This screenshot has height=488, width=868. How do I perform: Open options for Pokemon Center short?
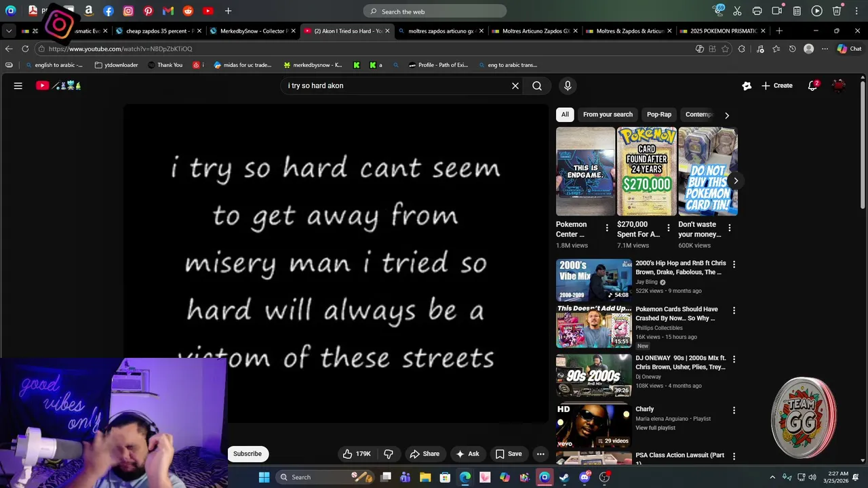[607, 228]
